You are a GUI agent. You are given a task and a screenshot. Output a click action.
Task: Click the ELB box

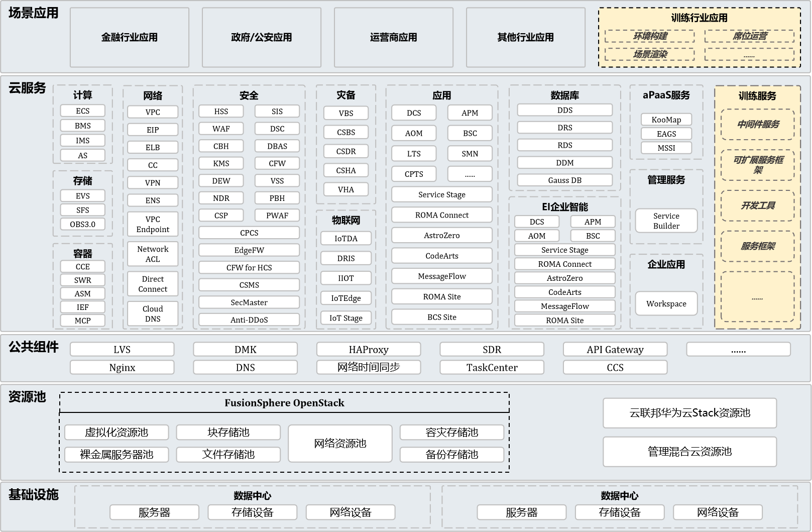(153, 147)
